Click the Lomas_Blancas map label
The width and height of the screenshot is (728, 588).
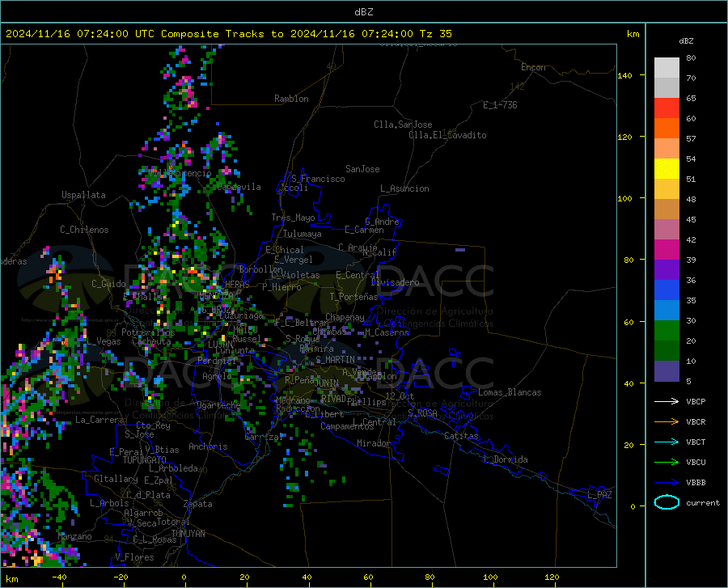click(510, 392)
